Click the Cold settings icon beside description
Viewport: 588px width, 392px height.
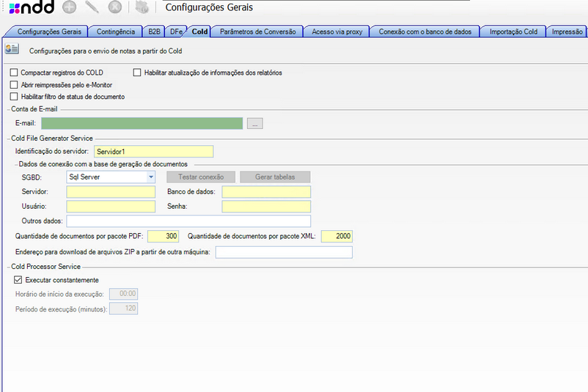(12, 50)
